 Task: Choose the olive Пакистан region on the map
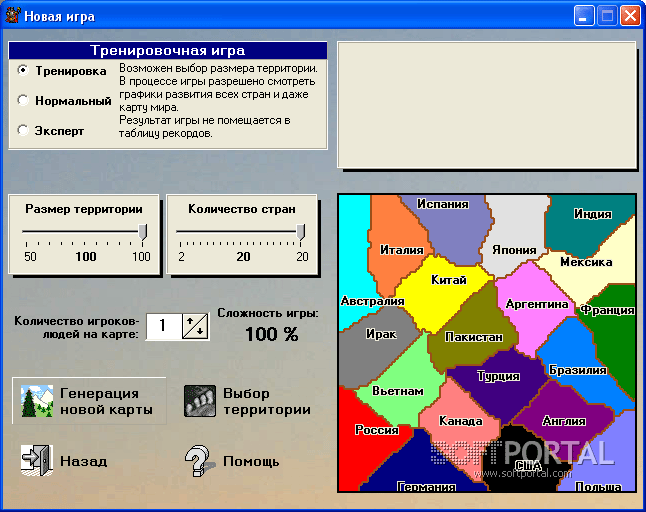(x=474, y=338)
